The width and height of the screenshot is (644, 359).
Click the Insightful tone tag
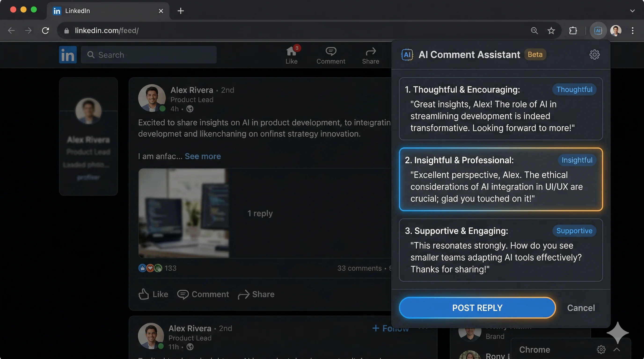tap(577, 160)
